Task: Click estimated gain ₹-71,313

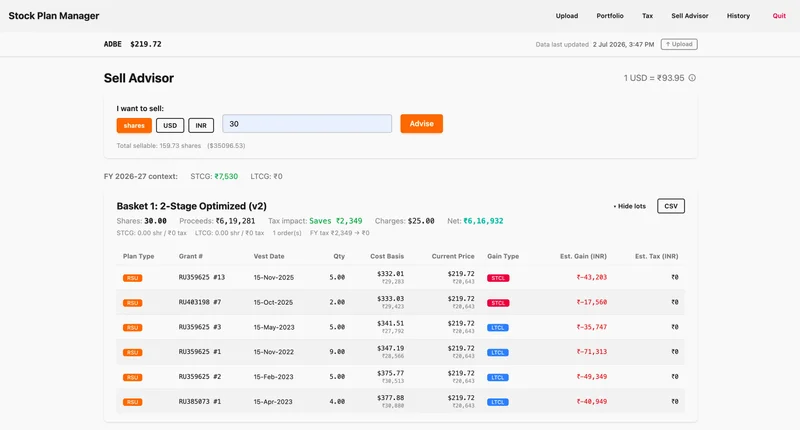Action: (x=591, y=351)
